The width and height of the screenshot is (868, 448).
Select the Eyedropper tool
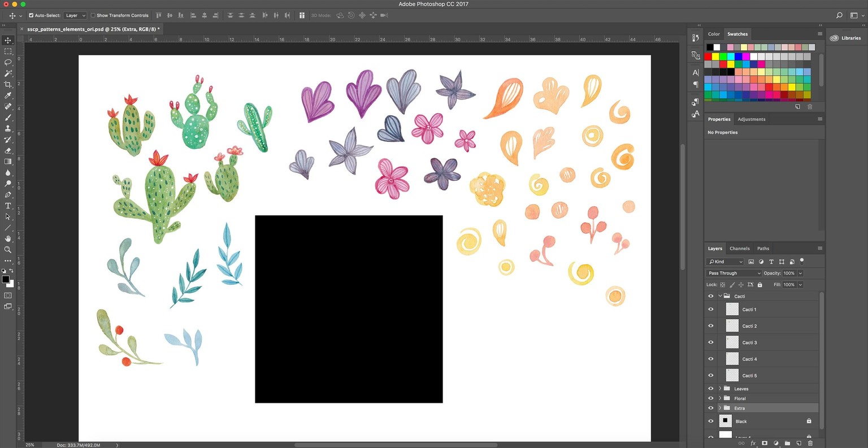[8, 95]
